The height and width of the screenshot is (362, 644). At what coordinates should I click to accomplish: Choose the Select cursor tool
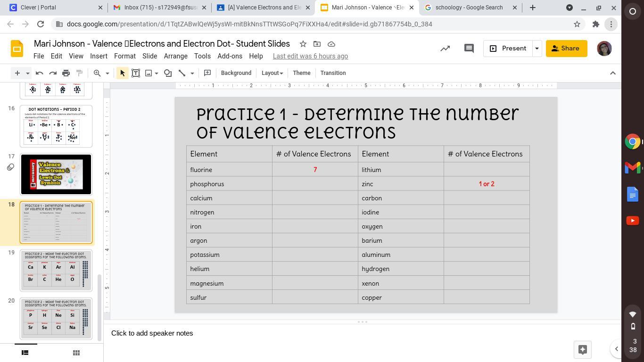click(x=123, y=73)
